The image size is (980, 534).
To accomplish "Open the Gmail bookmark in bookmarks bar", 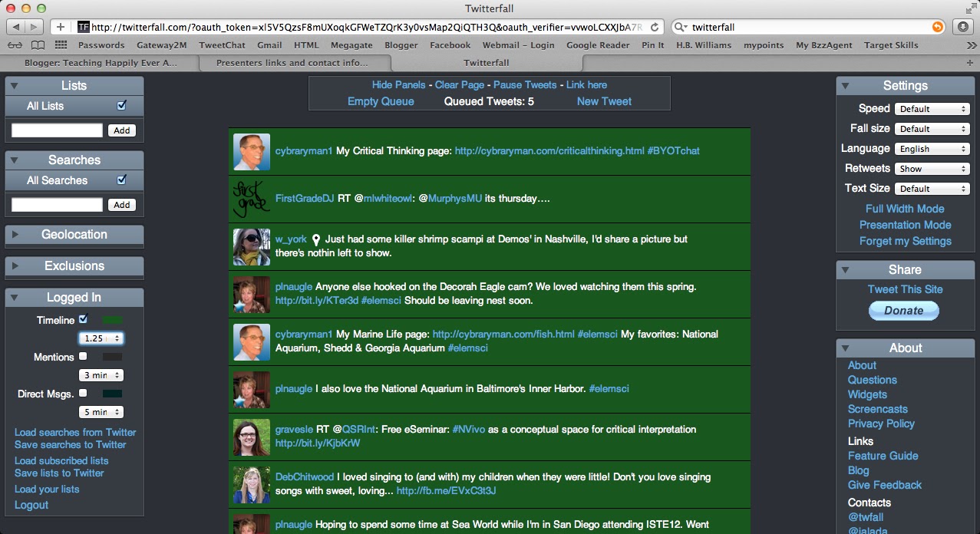I will (269, 45).
